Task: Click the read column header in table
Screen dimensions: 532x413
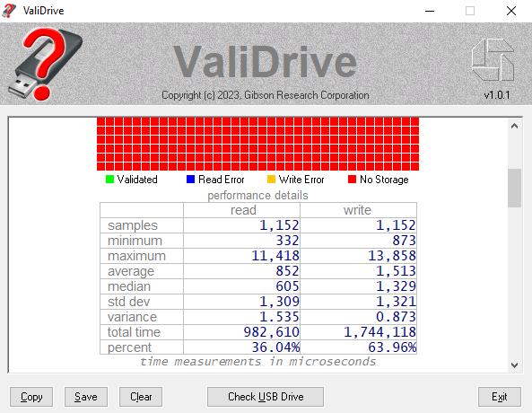Action: 242,210
